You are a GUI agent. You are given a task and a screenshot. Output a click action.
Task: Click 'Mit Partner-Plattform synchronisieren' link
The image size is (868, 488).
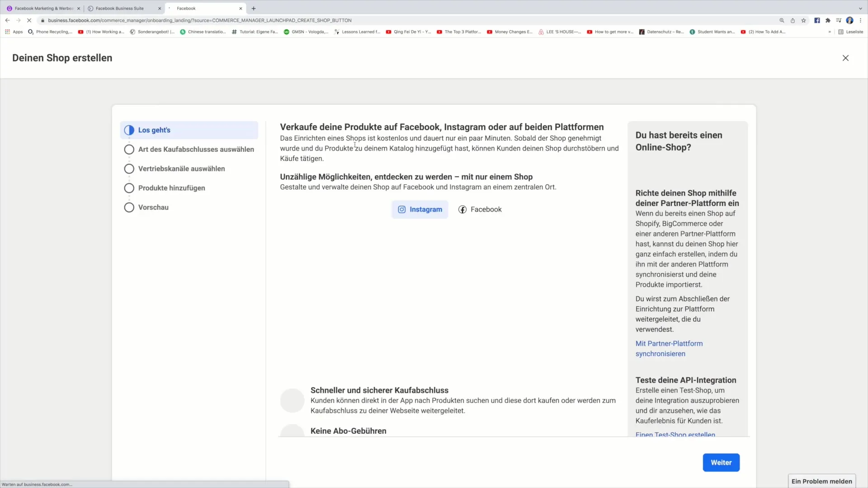[x=669, y=348]
